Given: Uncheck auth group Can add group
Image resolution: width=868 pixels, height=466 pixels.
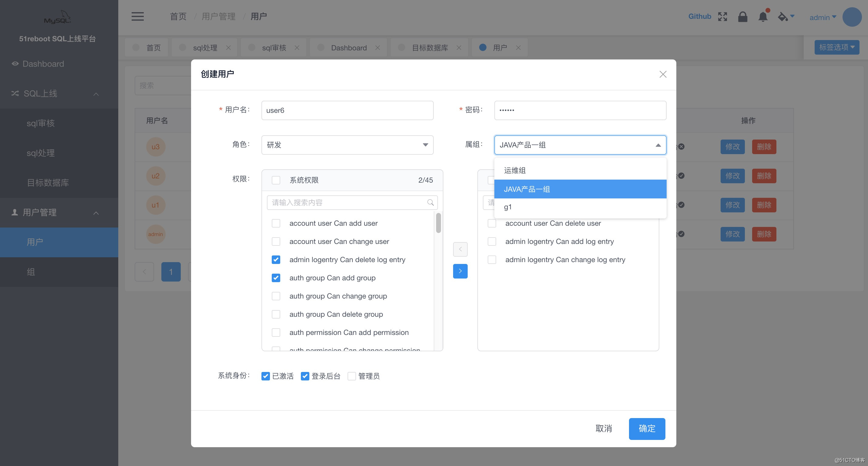Looking at the screenshot, I should click(x=276, y=278).
